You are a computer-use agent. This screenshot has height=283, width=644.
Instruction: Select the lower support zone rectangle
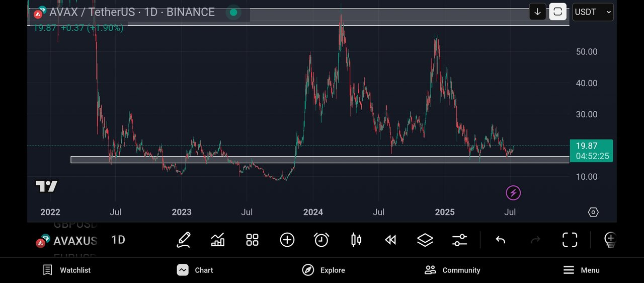[320, 160]
